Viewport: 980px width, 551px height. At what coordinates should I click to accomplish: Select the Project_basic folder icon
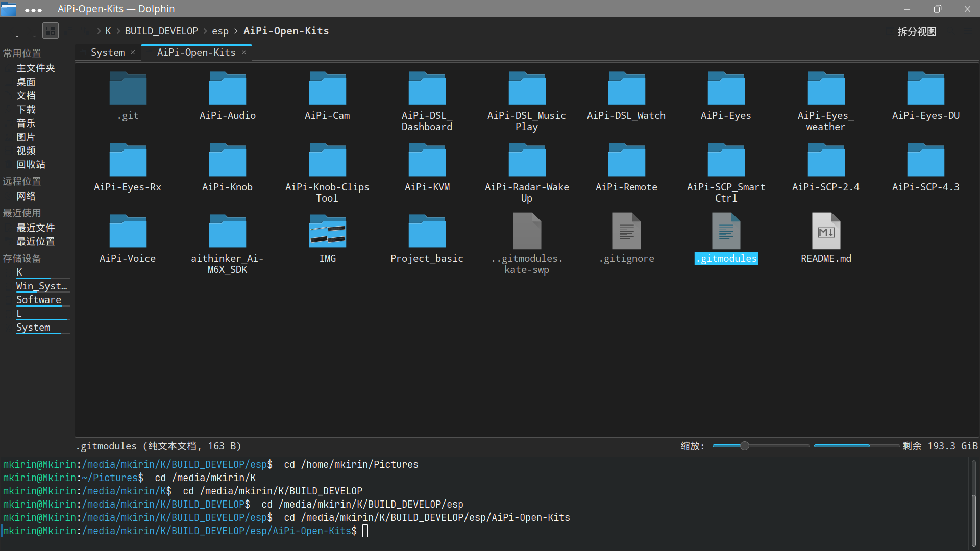point(427,231)
